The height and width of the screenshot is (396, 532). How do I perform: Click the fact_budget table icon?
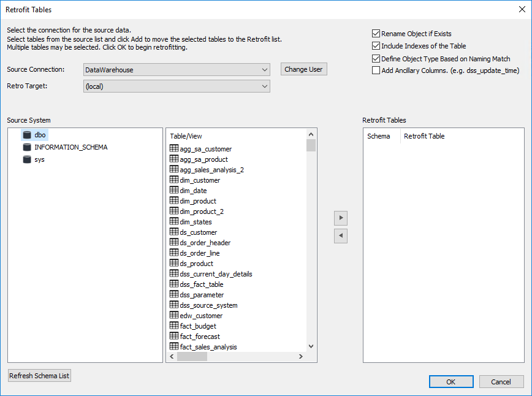(x=174, y=326)
